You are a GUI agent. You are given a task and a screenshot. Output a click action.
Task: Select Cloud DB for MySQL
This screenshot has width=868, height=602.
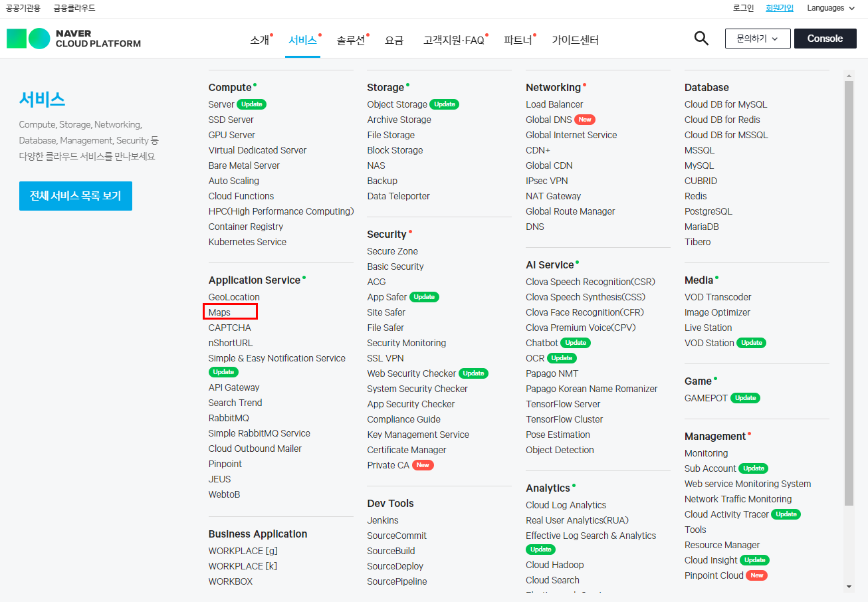726,104
